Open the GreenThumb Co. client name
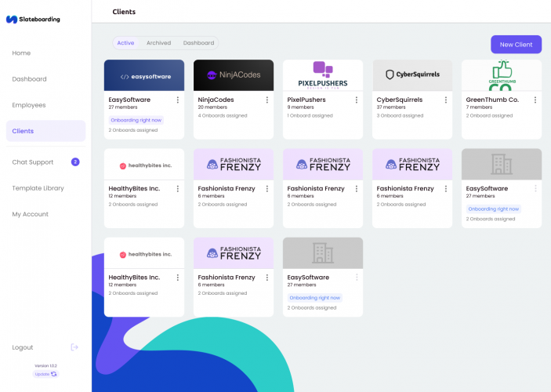551x392 pixels. (x=492, y=100)
